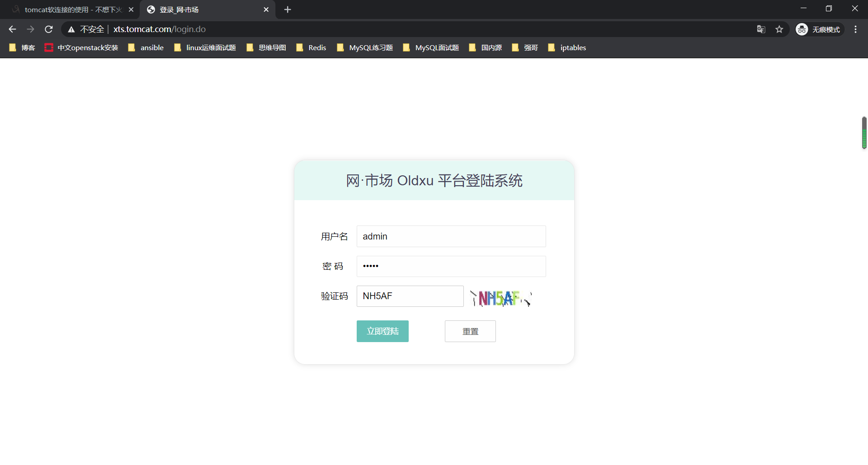Open the linux运维面试题 bookmark folder
This screenshot has width=868, height=465.
coord(205,48)
